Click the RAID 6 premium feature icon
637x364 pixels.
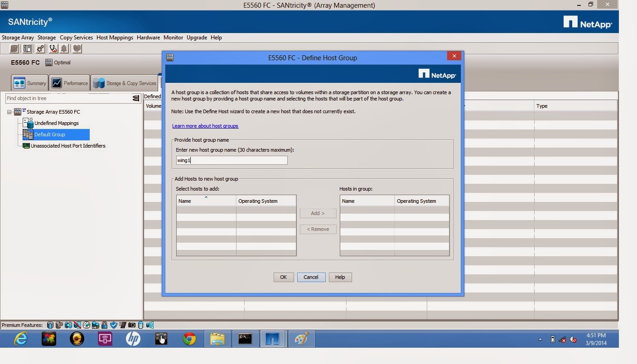95,325
